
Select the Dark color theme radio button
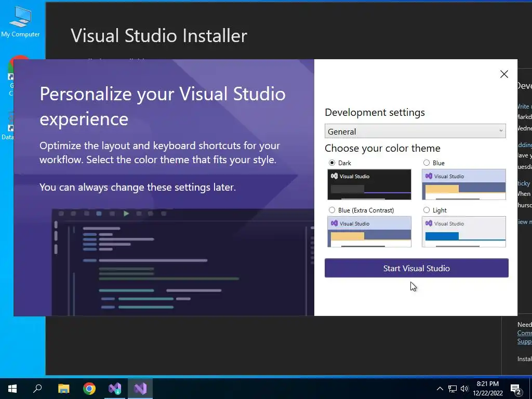332,163
